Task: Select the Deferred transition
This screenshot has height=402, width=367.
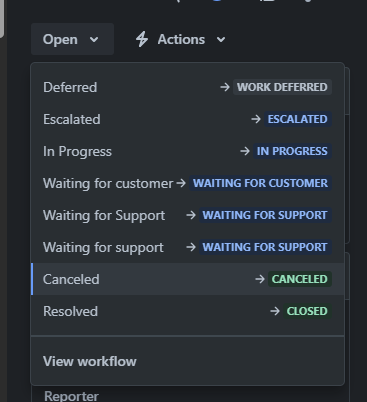Action: 188,87
